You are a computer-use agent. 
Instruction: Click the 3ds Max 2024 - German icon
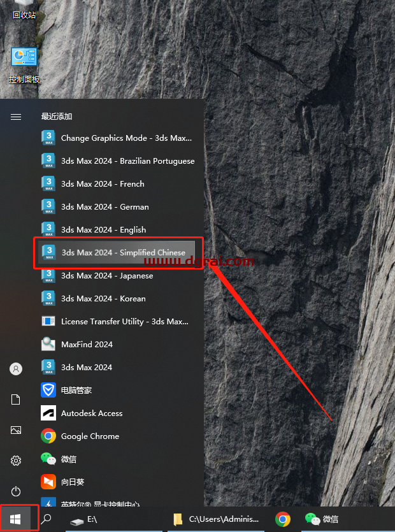(48, 207)
